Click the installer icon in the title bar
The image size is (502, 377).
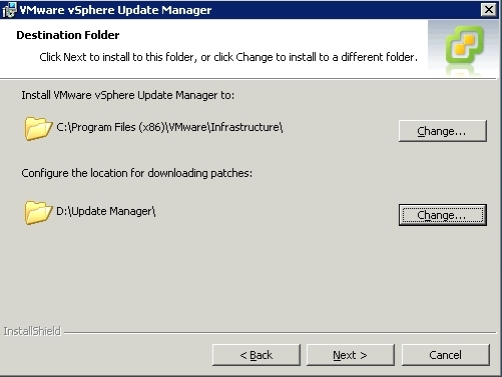(9, 10)
